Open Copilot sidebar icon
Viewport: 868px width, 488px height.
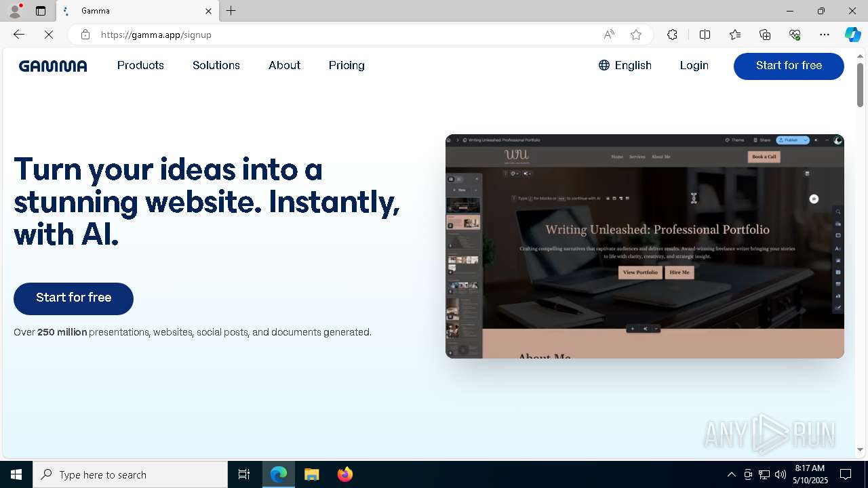[852, 35]
